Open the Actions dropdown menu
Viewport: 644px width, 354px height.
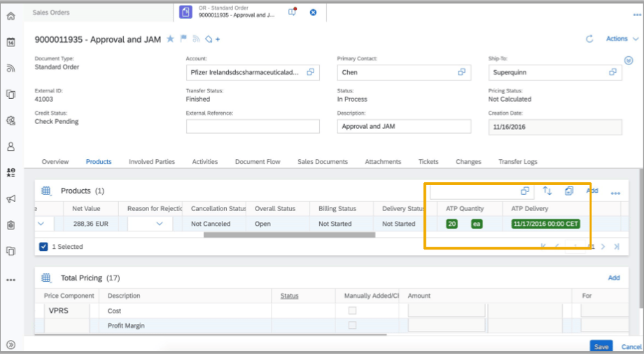[x=622, y=39]
